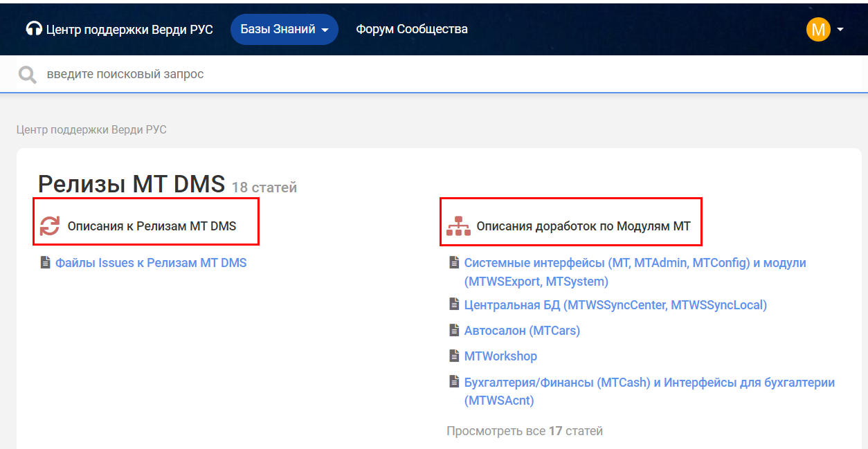
Task: Click the red refresh arrows releases icon
Action: (x=49, y=226)
